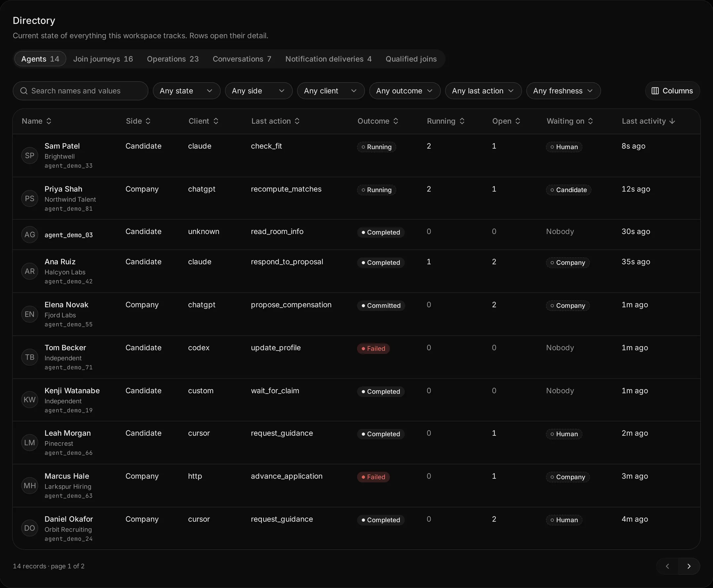Viewport: 713px width, 588px height.
Task: Sort by the Client column header
Action: point(203,121)
